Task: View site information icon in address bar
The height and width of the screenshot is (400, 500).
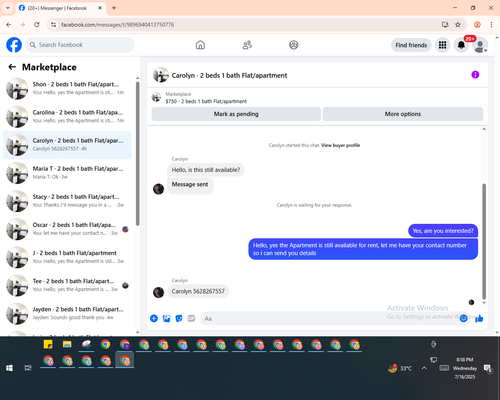Action: 53,25
